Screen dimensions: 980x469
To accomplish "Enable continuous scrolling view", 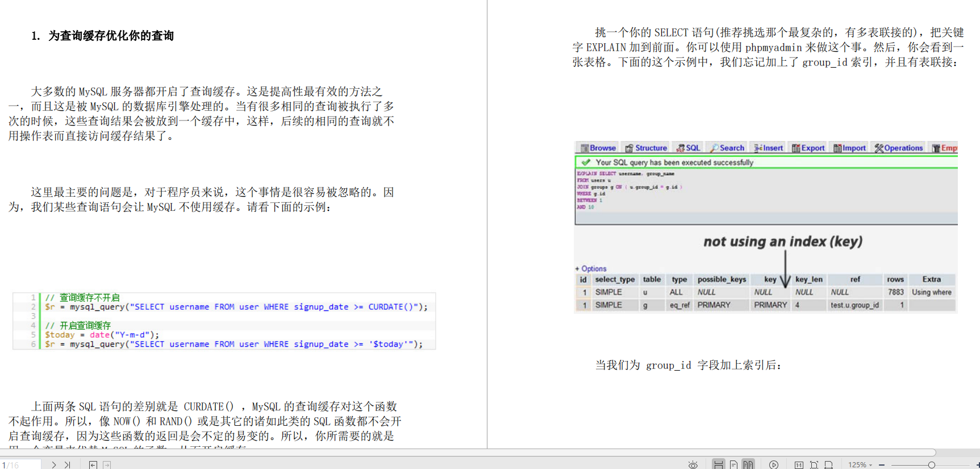I will [719, 464].
